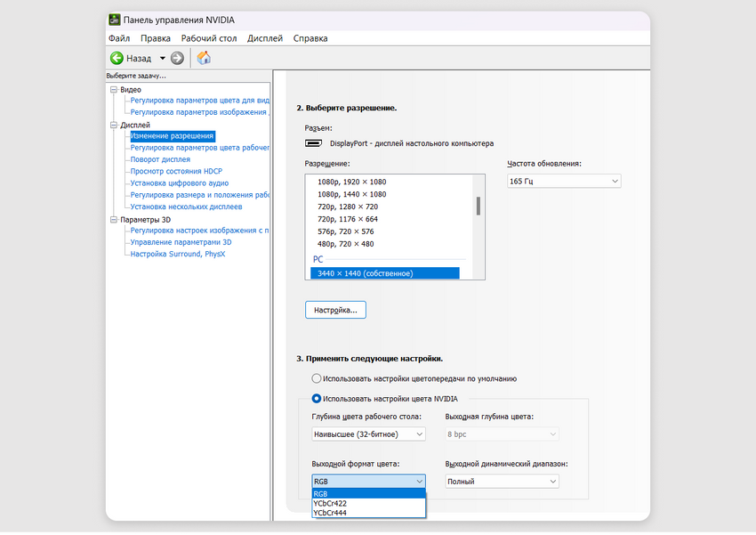The height and width of the screenshot is (535, 756).
Task: Select resolution 1080p, 1920 × 1080
Action: tap(352, 182)
